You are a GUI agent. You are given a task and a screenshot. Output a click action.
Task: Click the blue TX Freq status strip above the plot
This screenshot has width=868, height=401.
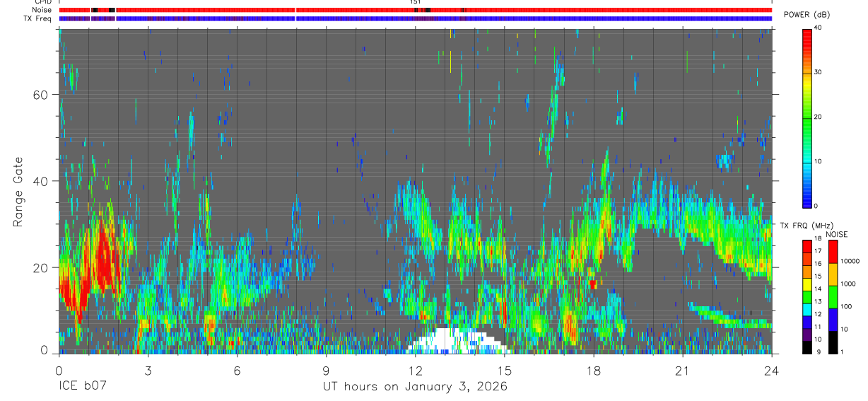415,18
